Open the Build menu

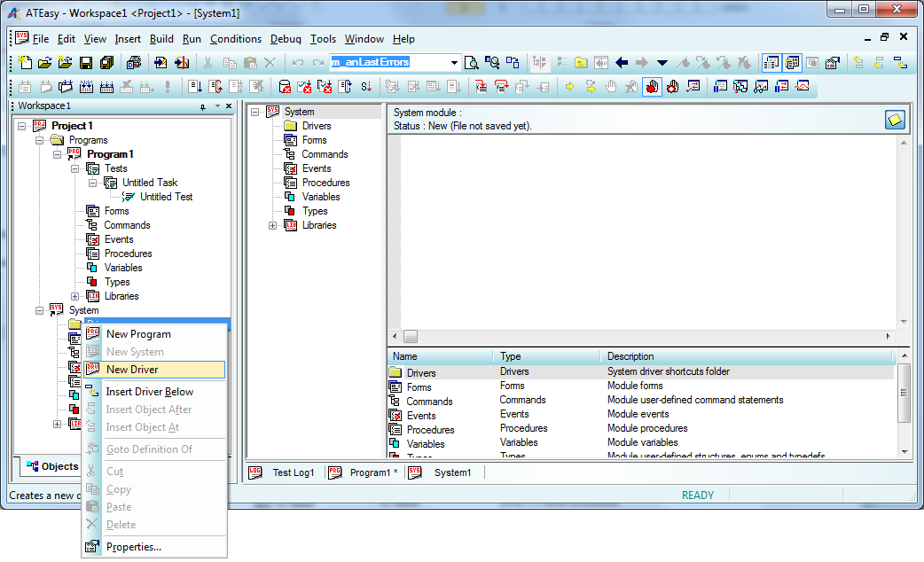pos(161,39)
